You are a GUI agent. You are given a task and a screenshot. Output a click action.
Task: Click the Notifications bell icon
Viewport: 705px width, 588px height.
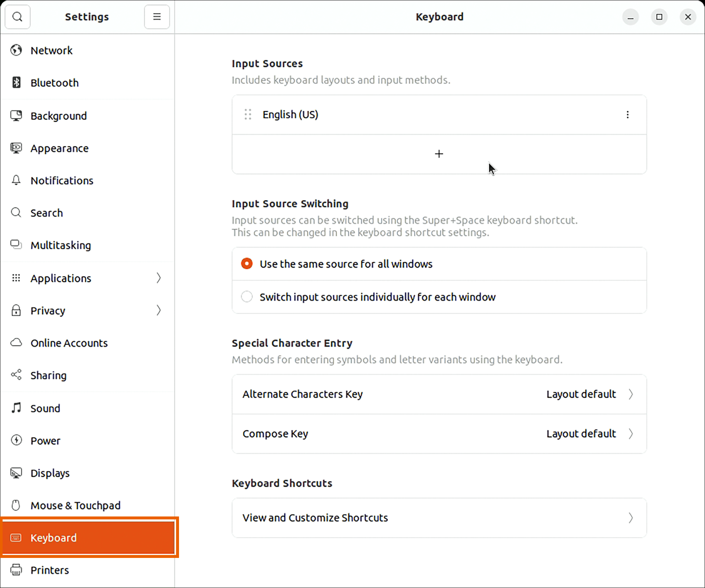click(x=16, y=180)
